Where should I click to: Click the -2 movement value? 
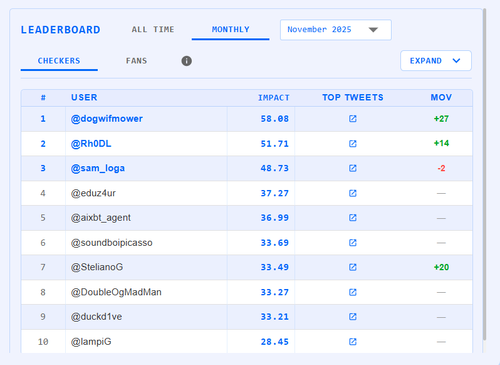[441, 168]
